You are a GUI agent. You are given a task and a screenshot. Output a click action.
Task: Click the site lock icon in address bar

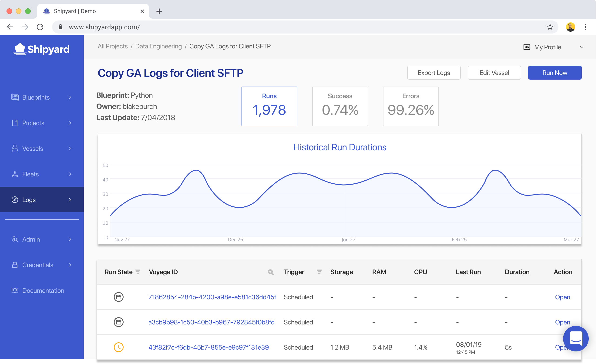coord(61,27)
